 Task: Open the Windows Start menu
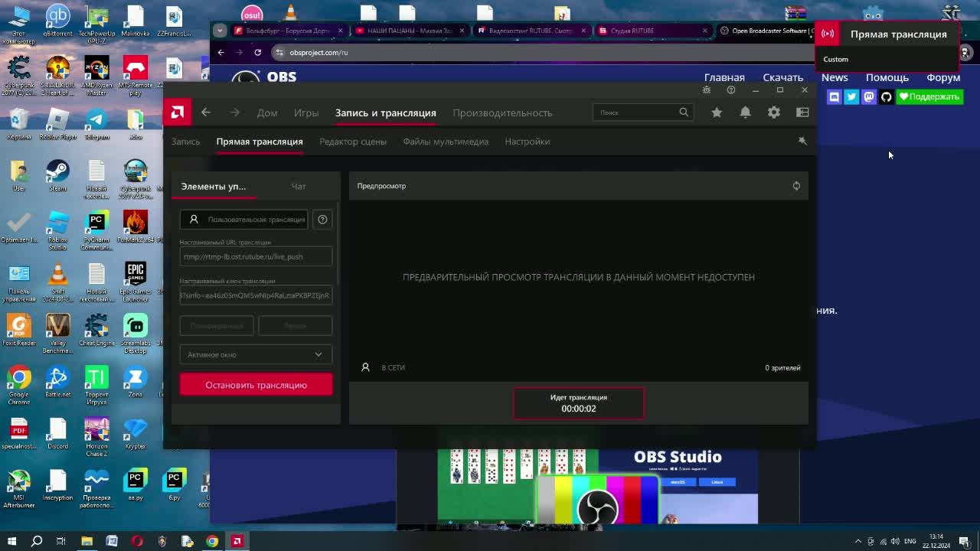(12, 541)
